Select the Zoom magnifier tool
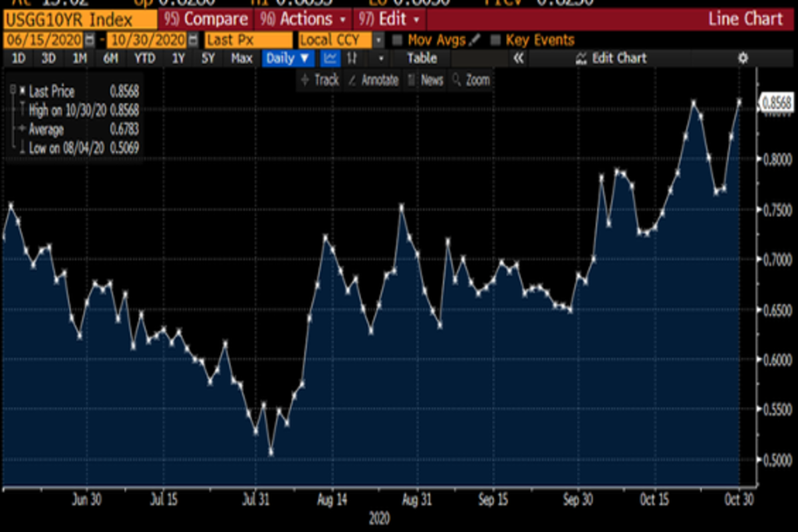The width and height of the screenshot is (798, 532). [471, 80]
